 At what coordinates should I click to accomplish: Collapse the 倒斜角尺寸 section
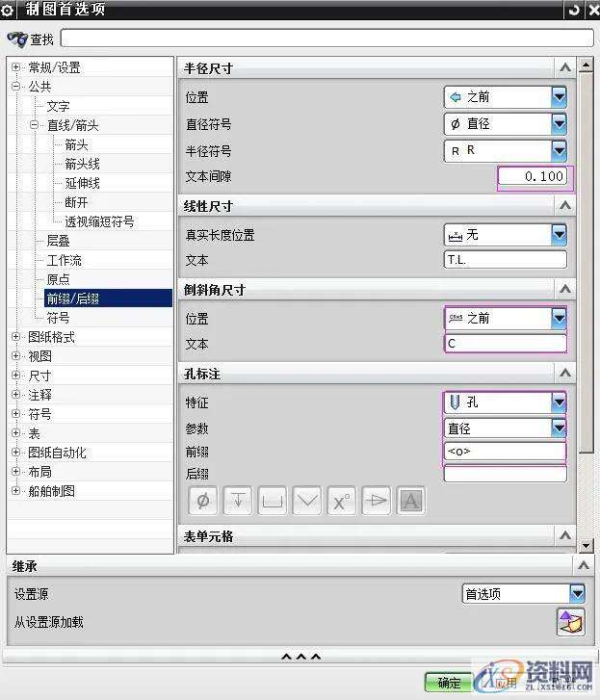point(565,289)
